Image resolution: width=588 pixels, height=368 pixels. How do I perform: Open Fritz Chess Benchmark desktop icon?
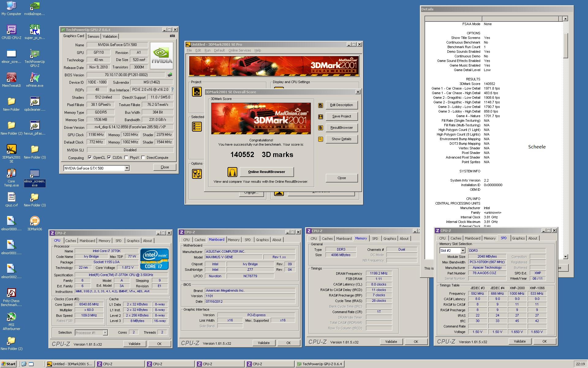[x=11, y=297]
